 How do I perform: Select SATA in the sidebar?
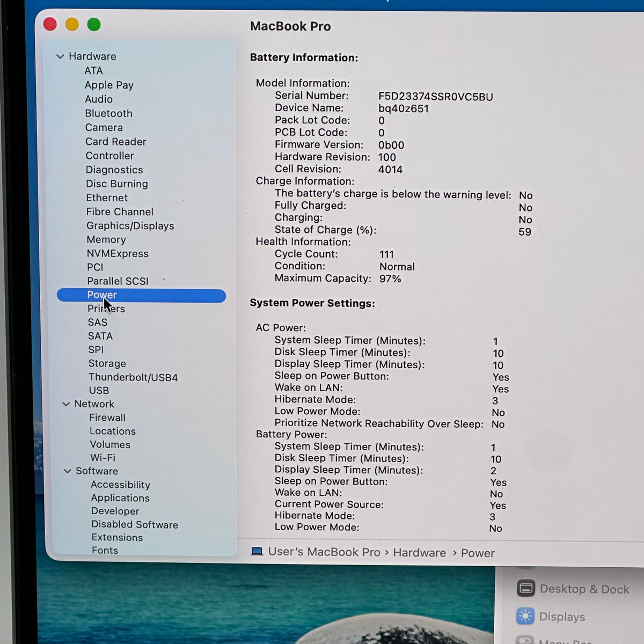[100, 336]
